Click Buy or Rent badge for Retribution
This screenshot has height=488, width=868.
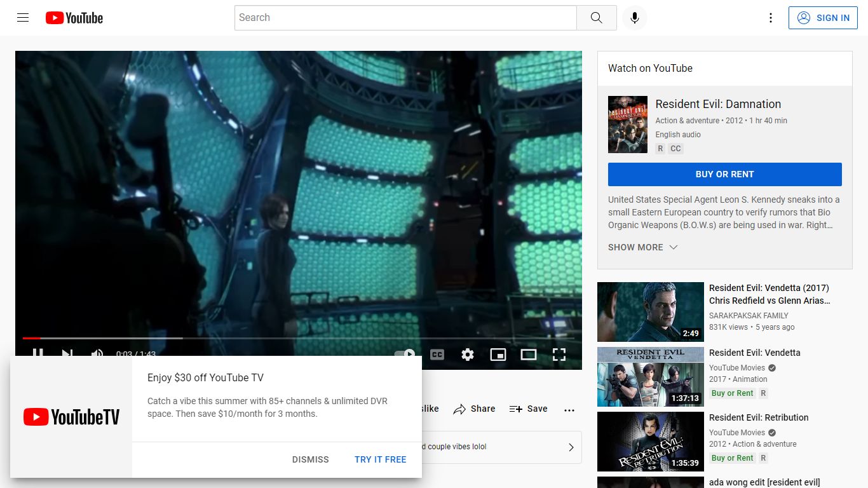coord(732,458)
